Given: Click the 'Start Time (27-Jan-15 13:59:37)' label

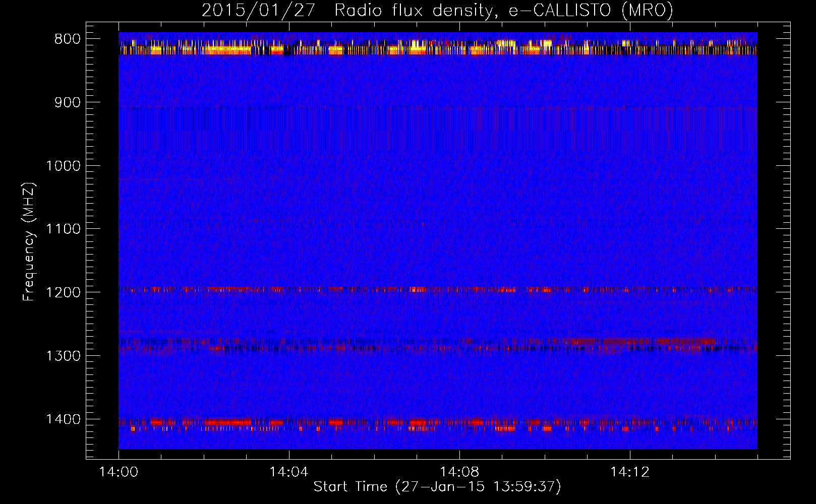Looking at the screenshot, I should 437,486.
